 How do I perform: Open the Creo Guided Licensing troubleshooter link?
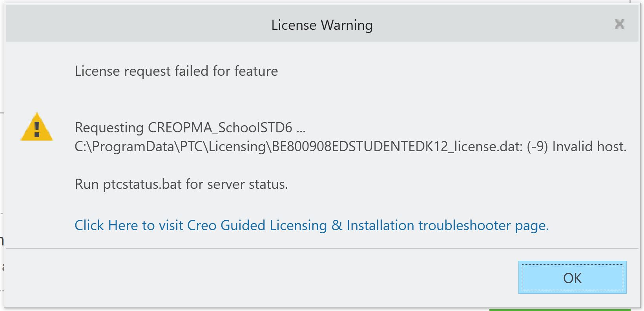point(311,225)
